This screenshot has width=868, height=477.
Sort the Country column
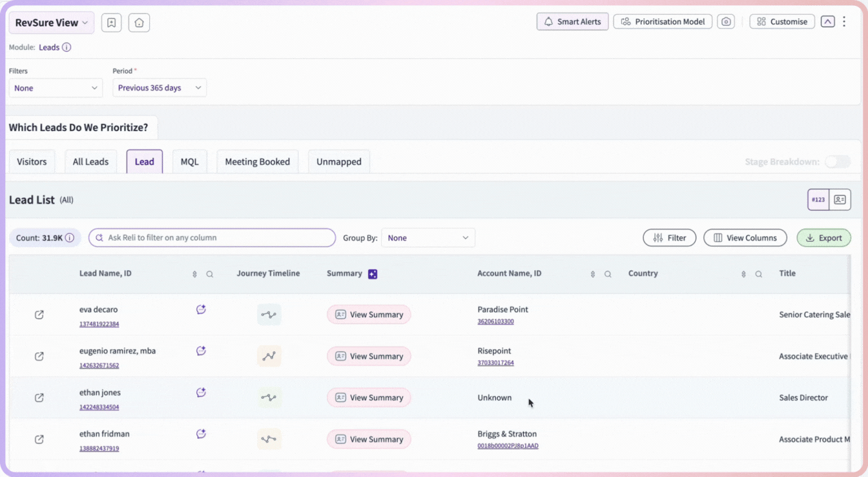(743, 274)
